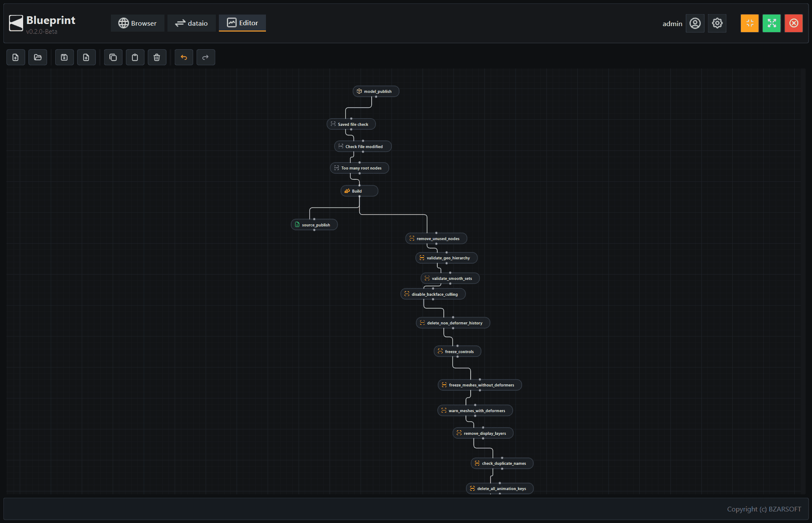Click the v0.2.0-Beta version label
The width and height of the screenshot is (812, 523).
click(x=42, y=32)
